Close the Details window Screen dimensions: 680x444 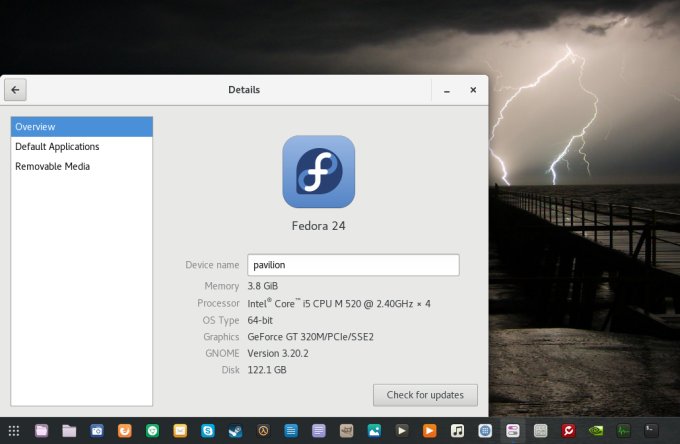473,90
